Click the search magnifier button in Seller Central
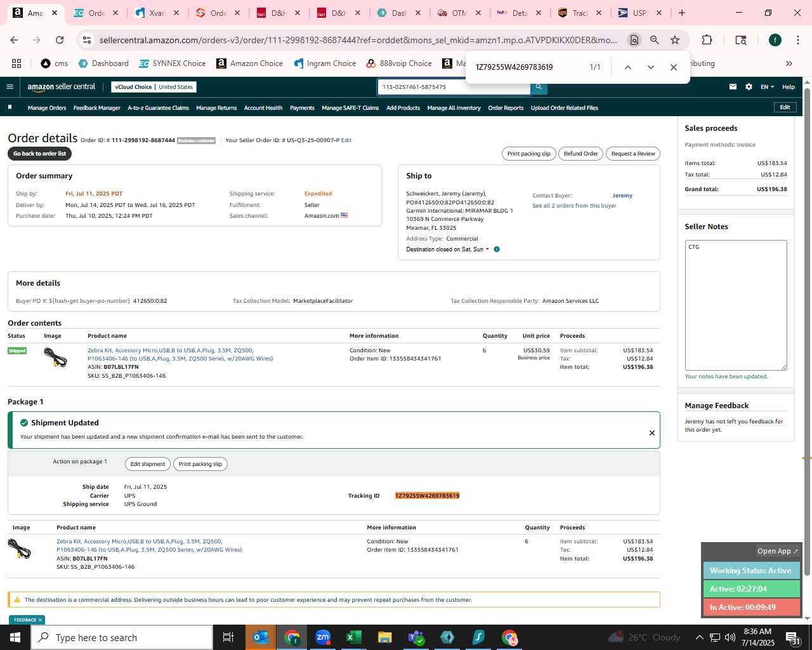This screenshot has width=812, height=650. 539,87
